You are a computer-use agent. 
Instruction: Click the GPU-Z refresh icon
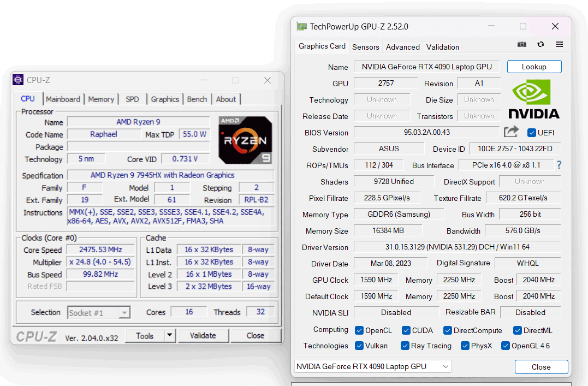[x=541, y=45]
